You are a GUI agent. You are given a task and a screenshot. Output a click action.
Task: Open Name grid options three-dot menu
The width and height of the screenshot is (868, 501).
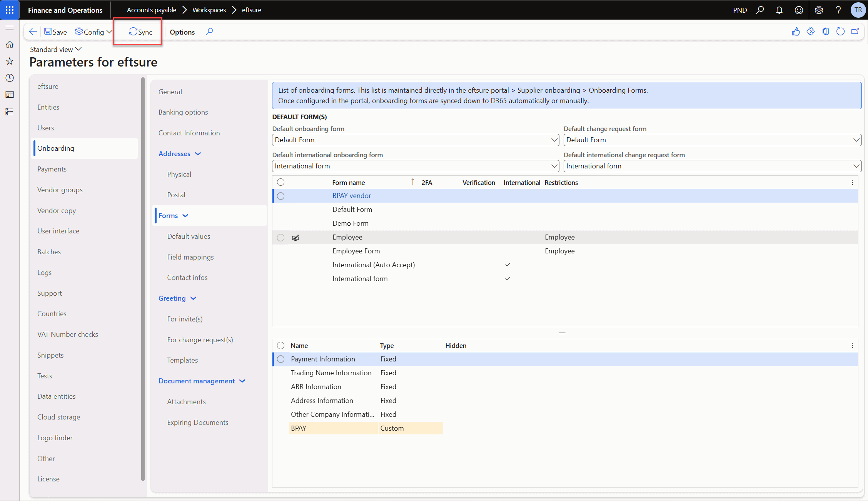[852, 346]
